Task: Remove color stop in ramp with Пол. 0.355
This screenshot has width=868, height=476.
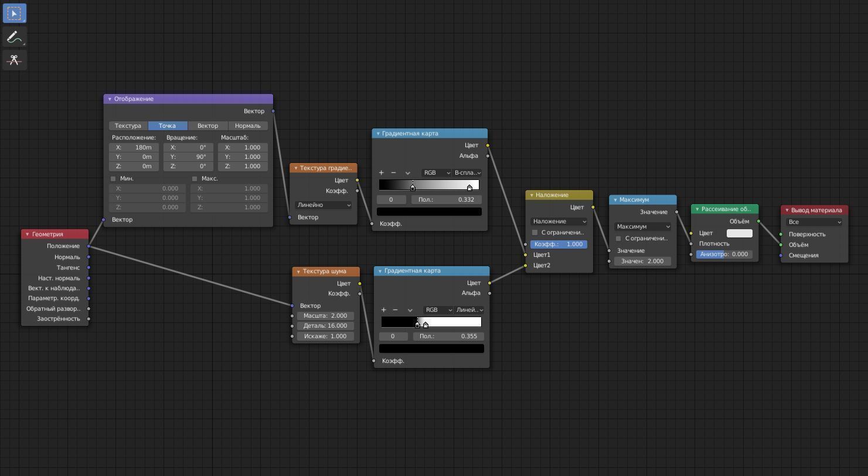Action: click(396, 310)
